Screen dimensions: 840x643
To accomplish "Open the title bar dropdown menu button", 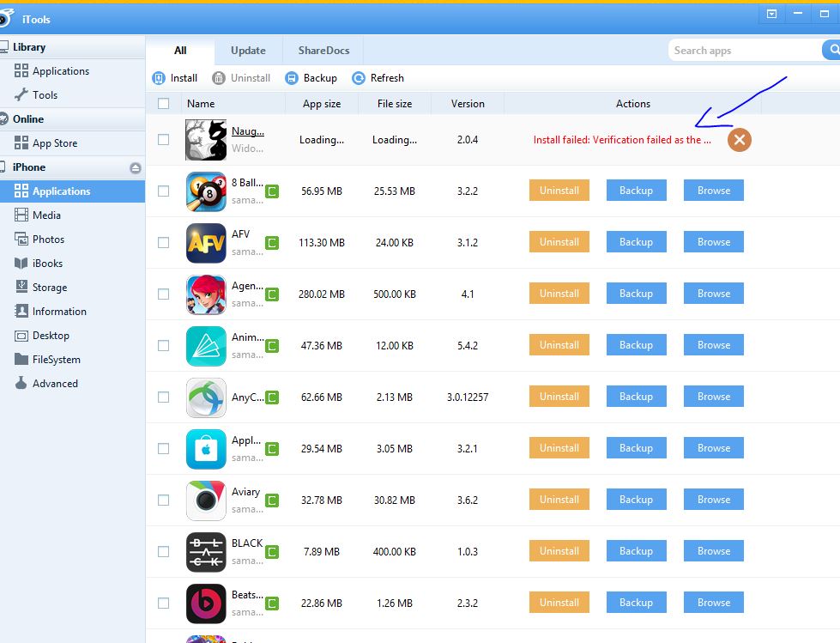I will [x=772, y=14].
